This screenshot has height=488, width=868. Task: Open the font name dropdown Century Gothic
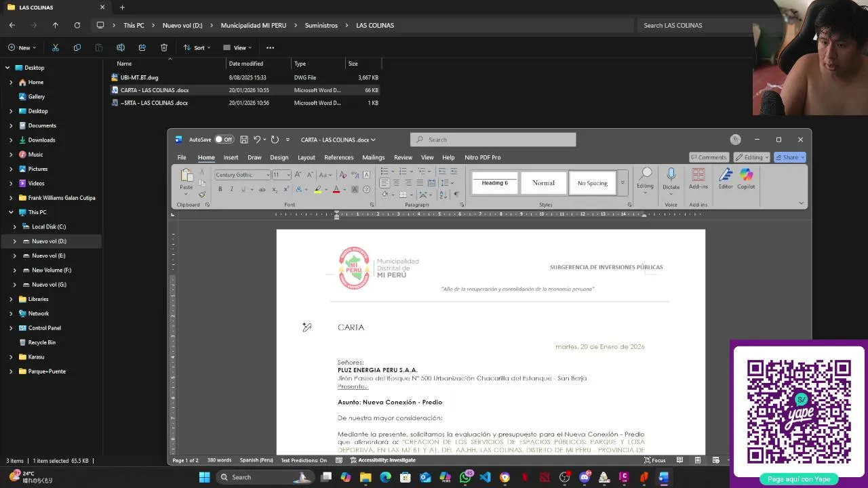coord(268,175)
